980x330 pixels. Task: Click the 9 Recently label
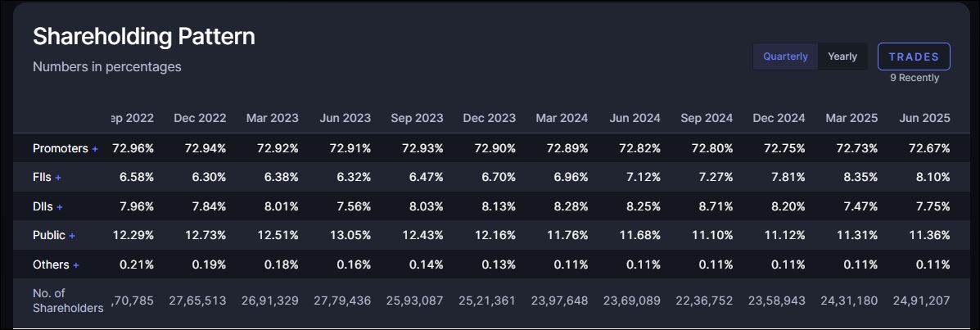click(915, 78)
